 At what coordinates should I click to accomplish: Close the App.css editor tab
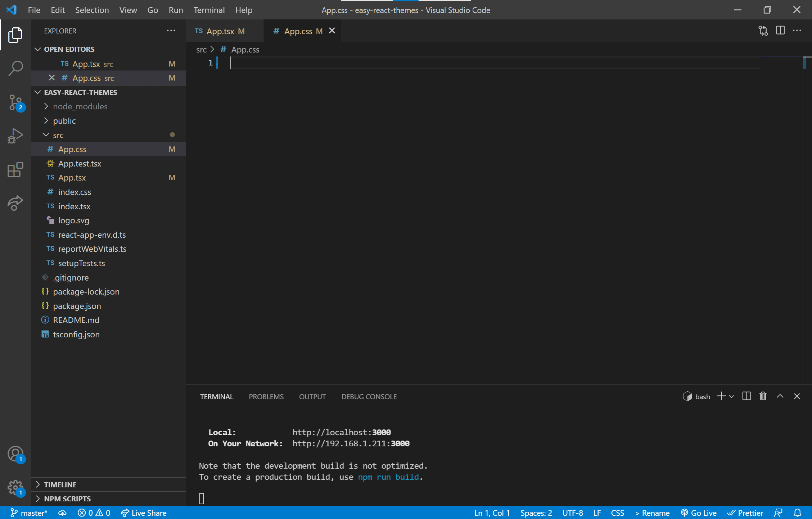point(332,31)
